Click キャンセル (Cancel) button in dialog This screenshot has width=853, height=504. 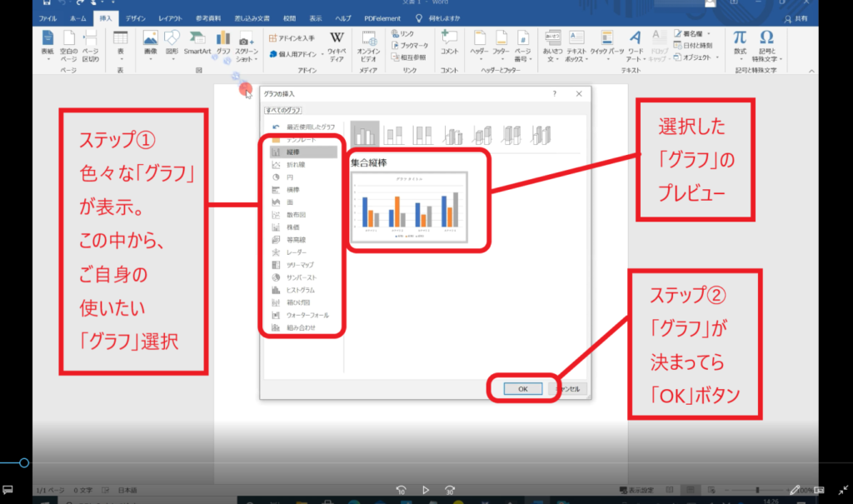point(568,389)
